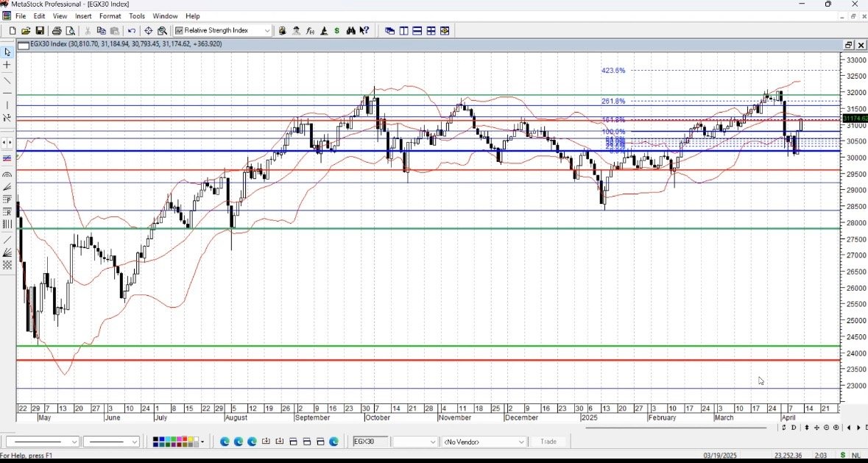The height and width of the screenshot is (463, 868).
Task: Click the green dollar sign icon
Action: pos(337,31)
